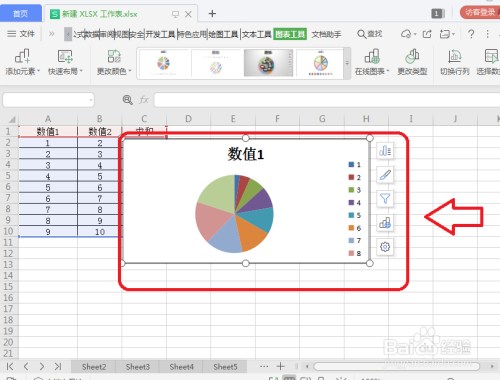
Task: Go to the last sheet with navigation arrow
Action: 58,366
